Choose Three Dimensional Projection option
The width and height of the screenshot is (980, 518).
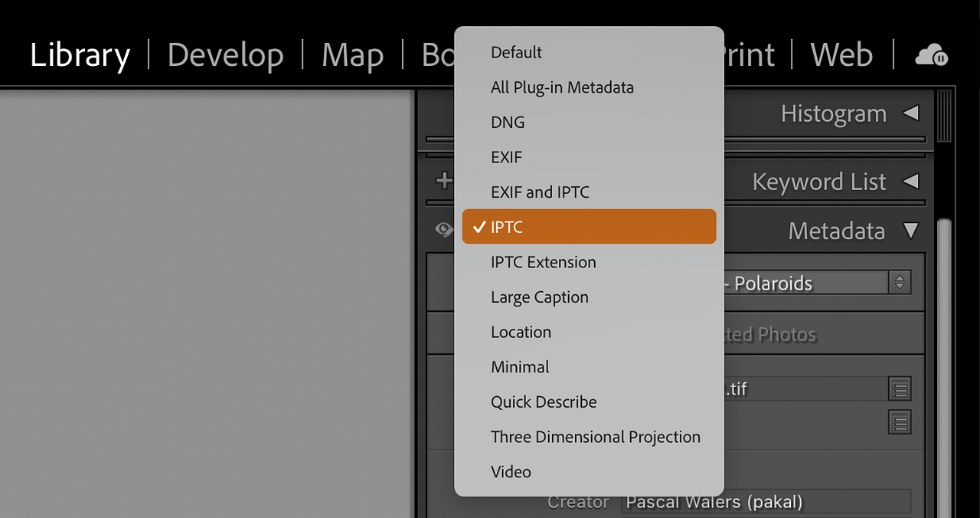tap(595, 437)
